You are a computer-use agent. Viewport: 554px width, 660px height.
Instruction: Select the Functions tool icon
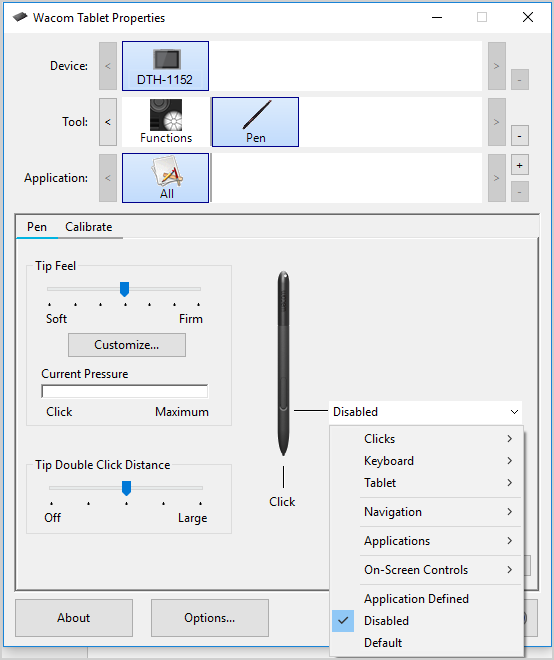pyautogui.click(x=166, y=122)
